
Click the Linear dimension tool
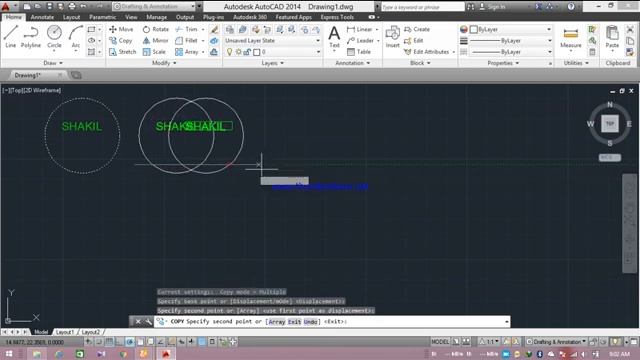click(360, 29)
